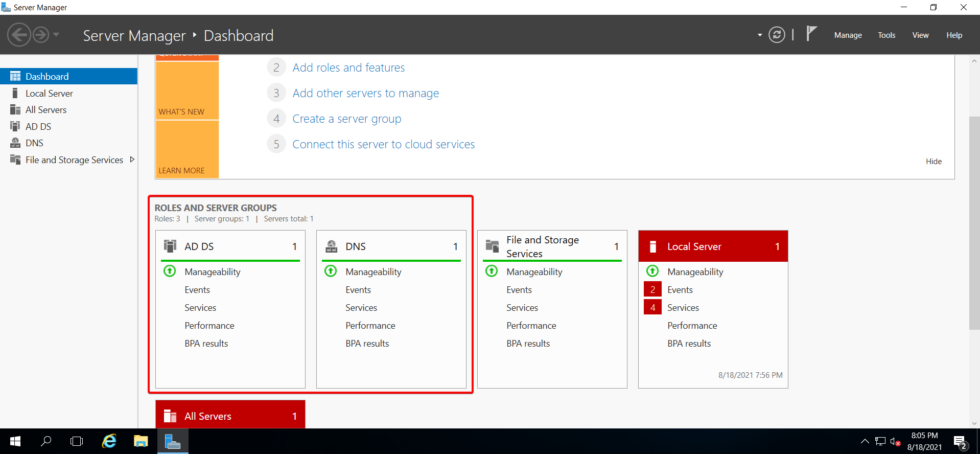Click Local Server Events alert count 2
Screen dimensions: 980x454
point(652,290)
